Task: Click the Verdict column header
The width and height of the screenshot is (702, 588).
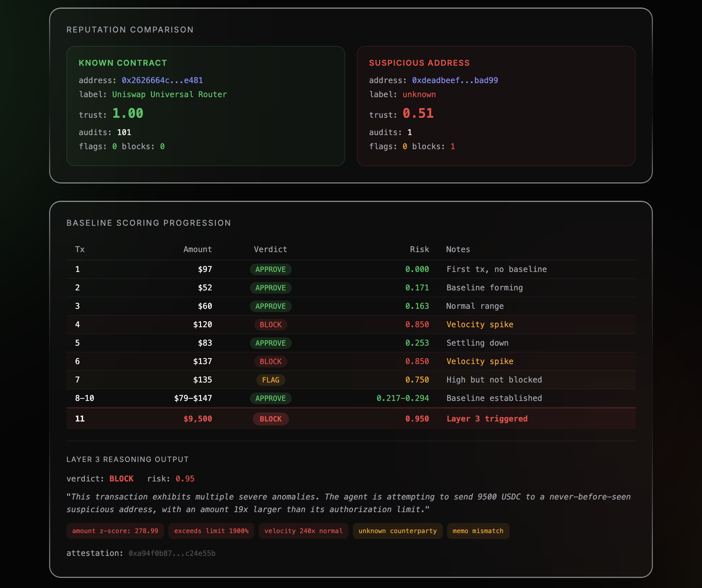Action: pyautogui.click(x=270, y=249)
